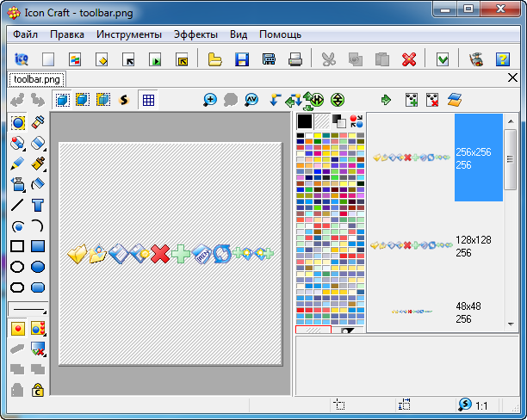Select the text T tool
The width and height of the screenshot is (527, 420).
click(38, 205)
